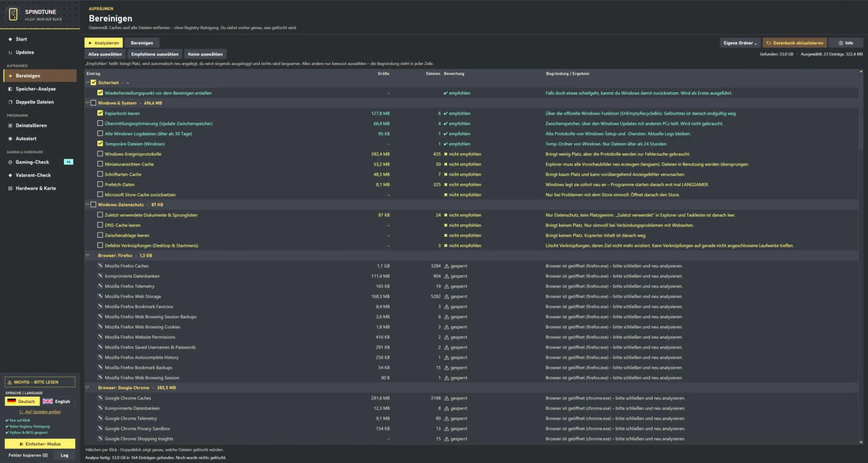
Task: Collapse the Windows & System group arrow
Action: [87, 103]
